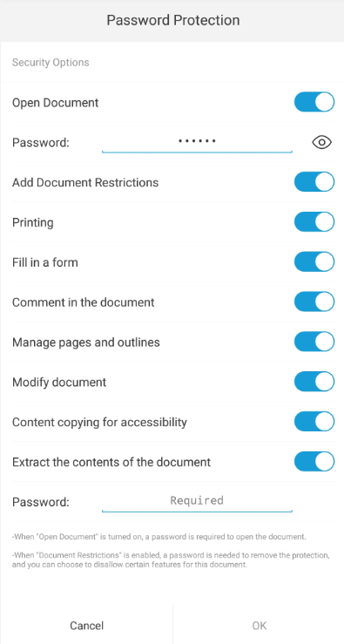This screenshot has height=644, width=344.
Task: Toggle the Open Document switch
Action: coord(314,102)
